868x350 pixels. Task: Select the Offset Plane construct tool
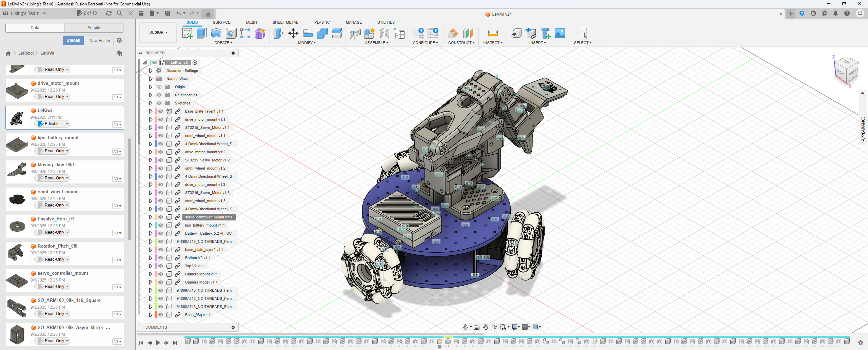click(x=453, y=33)
